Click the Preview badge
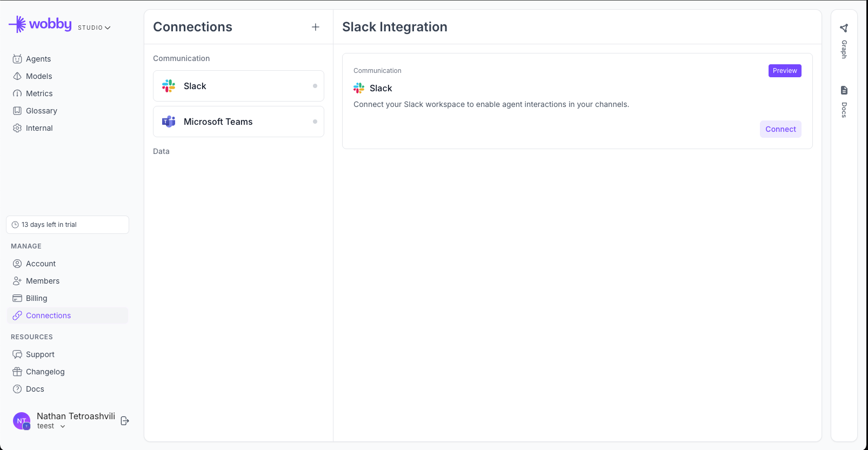This screenshot has width=868, height=450. click(784, 71)
